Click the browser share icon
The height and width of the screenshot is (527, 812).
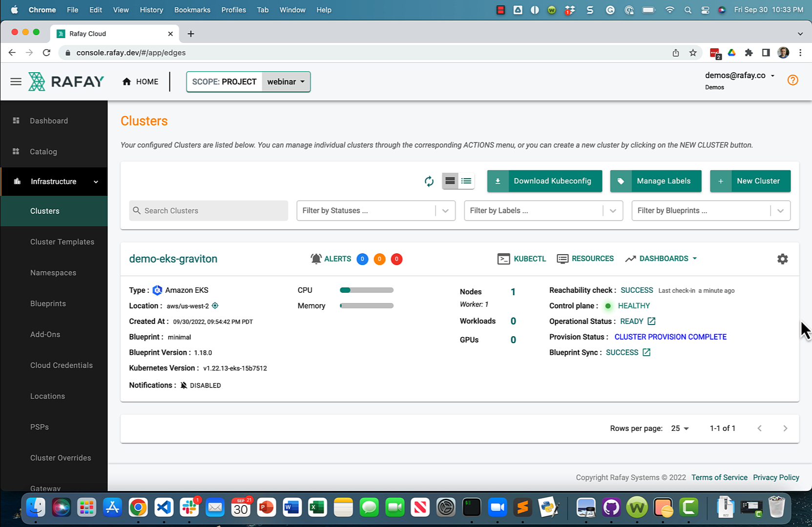676,53
